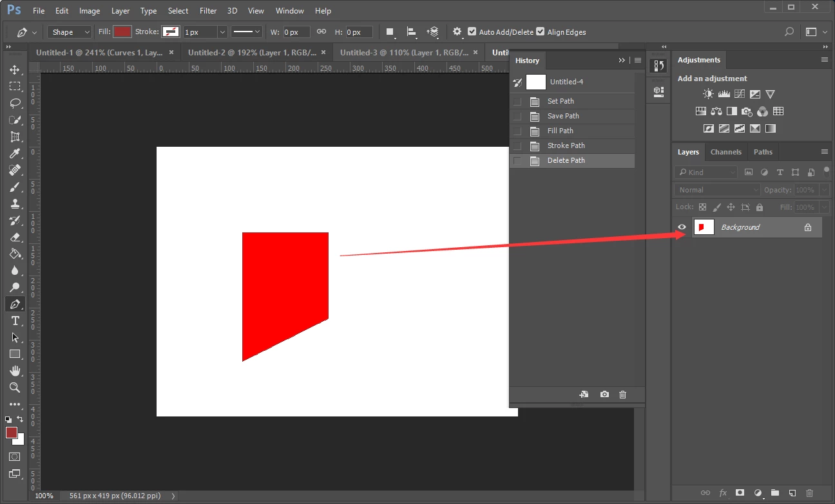
Task: Select the Rectangular Marquee tool
Action: (x=15, y=86)
